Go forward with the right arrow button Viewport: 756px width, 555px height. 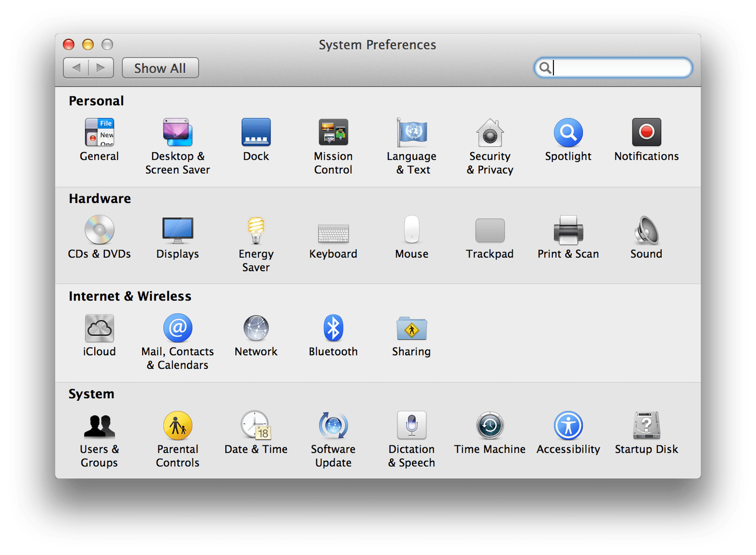pyautogui.click(x=101, y=68)
